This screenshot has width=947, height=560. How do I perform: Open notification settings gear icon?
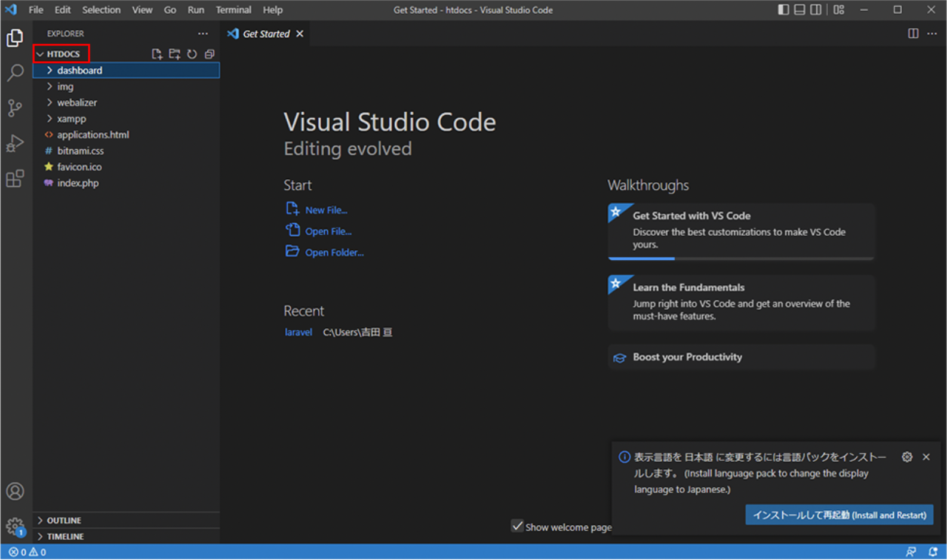coord(907,457)
